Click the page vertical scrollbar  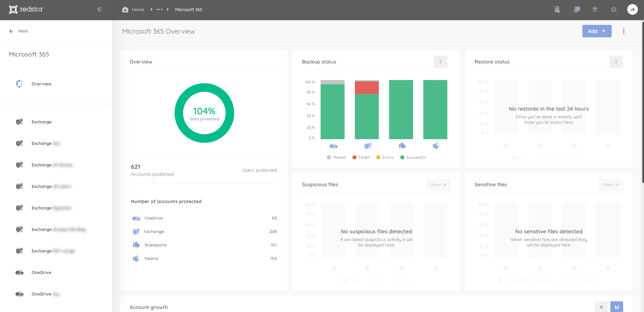[x=643, y=102]
